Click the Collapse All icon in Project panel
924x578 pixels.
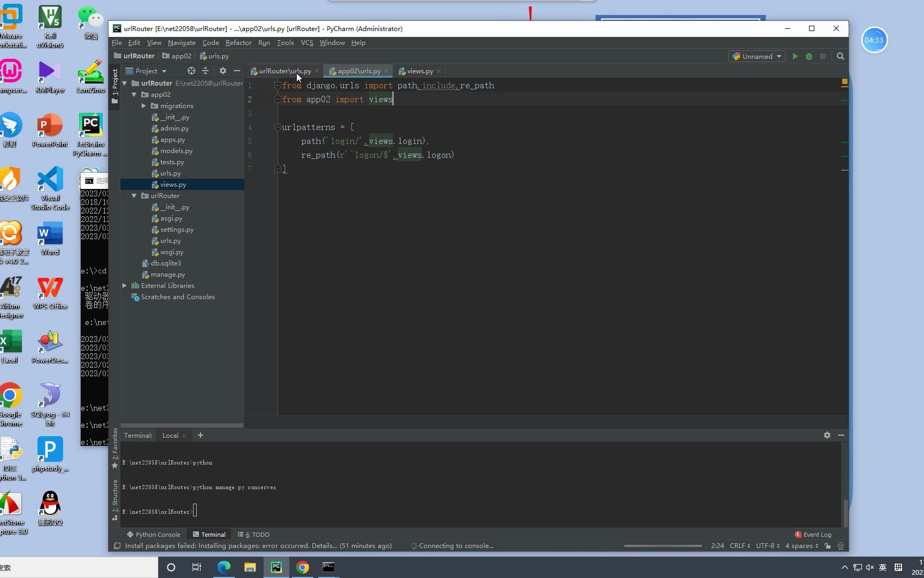tap(205, 71)
